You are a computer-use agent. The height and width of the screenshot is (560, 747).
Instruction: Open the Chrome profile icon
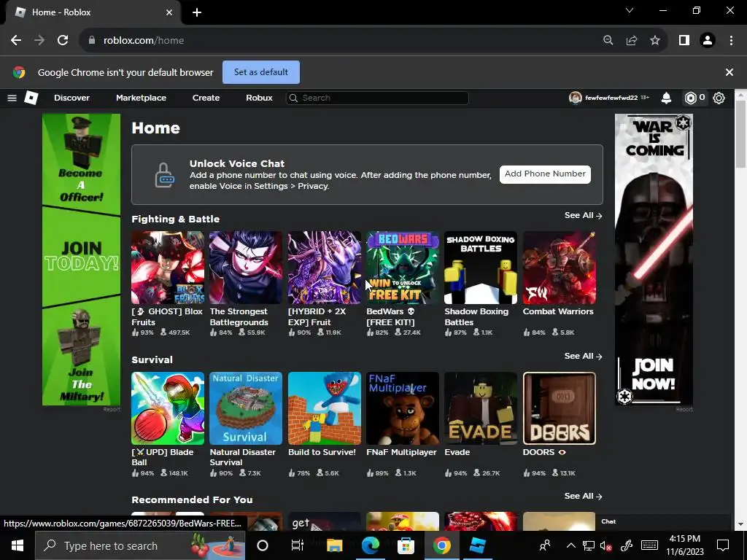(x=708, y=41)
